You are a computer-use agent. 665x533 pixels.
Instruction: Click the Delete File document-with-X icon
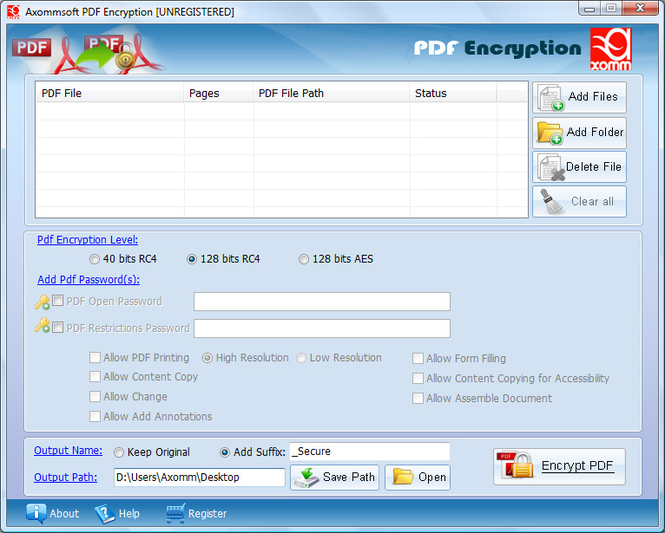click(551, 168)
